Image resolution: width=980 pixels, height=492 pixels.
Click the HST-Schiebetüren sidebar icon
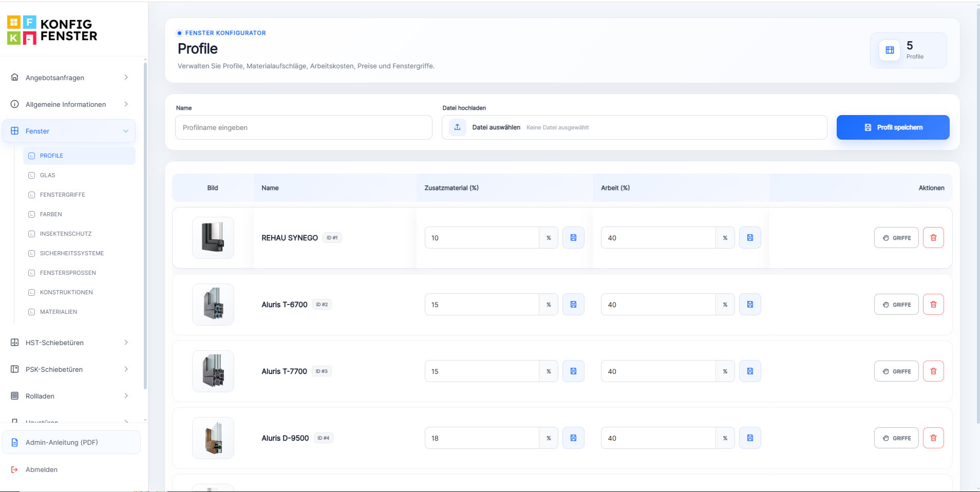(15, 343)
